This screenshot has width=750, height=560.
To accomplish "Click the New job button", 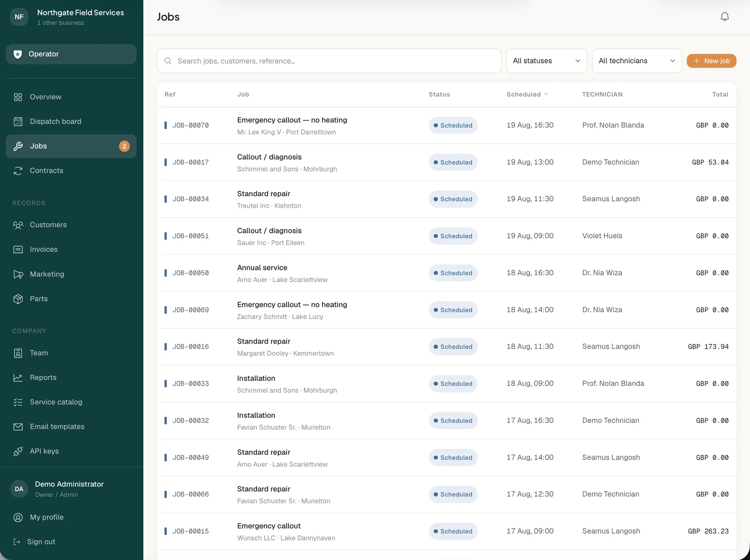I will pos(711,61).
